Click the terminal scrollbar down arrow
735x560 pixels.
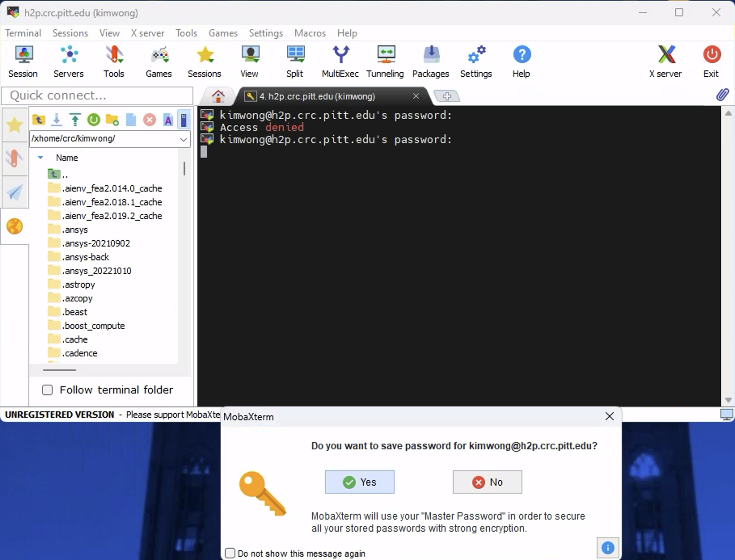(728, 400)
